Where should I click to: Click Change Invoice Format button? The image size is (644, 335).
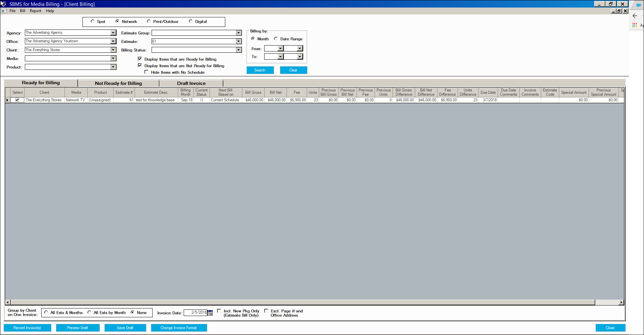(179, 328)
